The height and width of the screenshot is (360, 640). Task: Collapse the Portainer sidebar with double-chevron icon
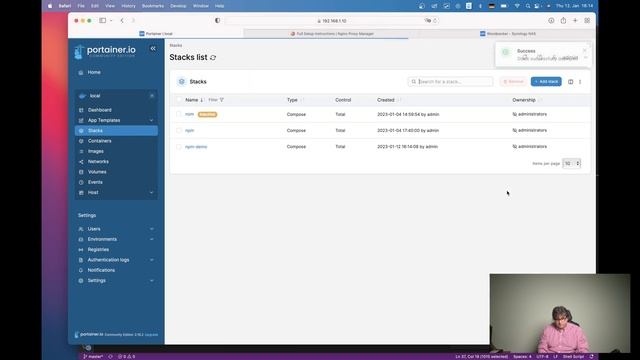coord(153,49)
